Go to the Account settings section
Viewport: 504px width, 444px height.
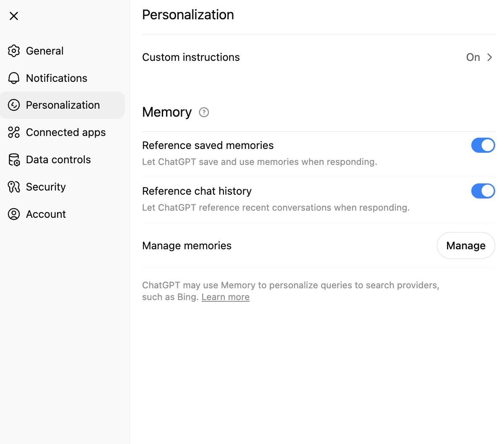46,214
